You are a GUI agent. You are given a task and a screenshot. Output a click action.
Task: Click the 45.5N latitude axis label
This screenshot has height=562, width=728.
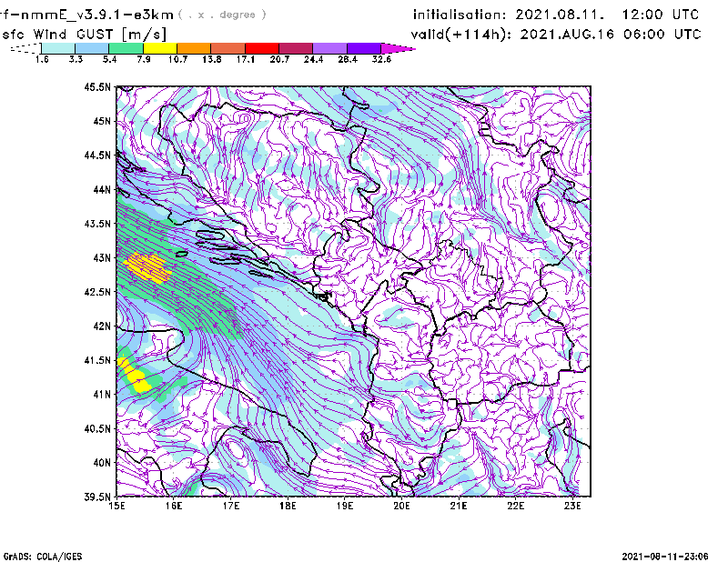point(98,87)
